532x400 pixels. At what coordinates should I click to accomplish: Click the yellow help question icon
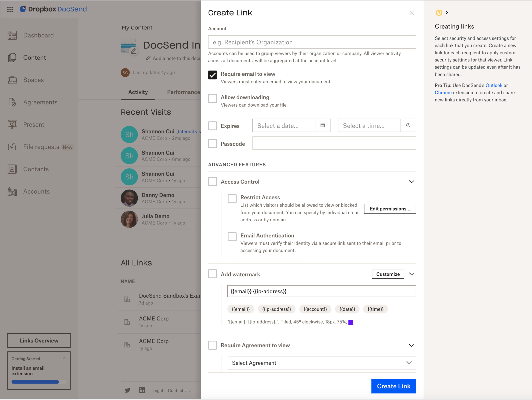click(x=439, y=13)
